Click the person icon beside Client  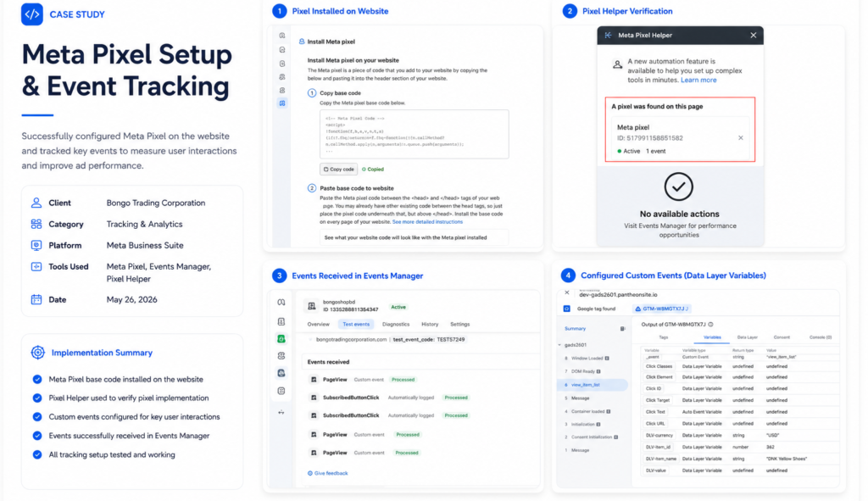pos(36,203)
